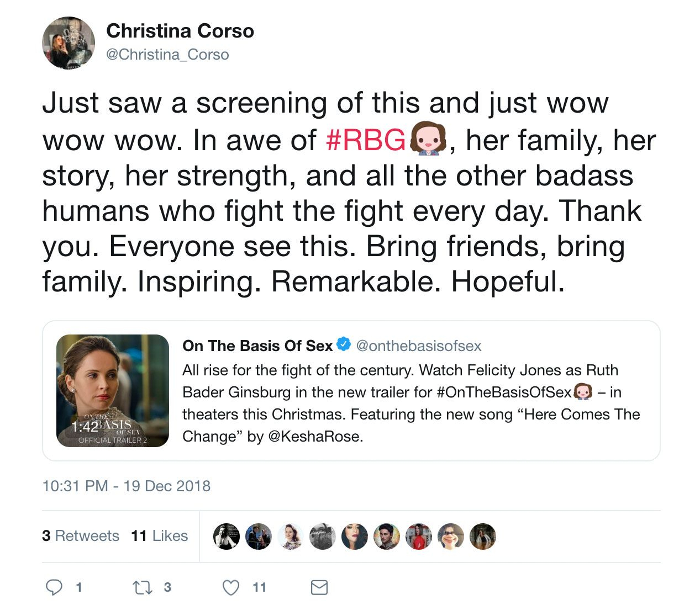Click first liker avatar in row
700x616 pixels.
pyautogui.click(x=226, y=536)
